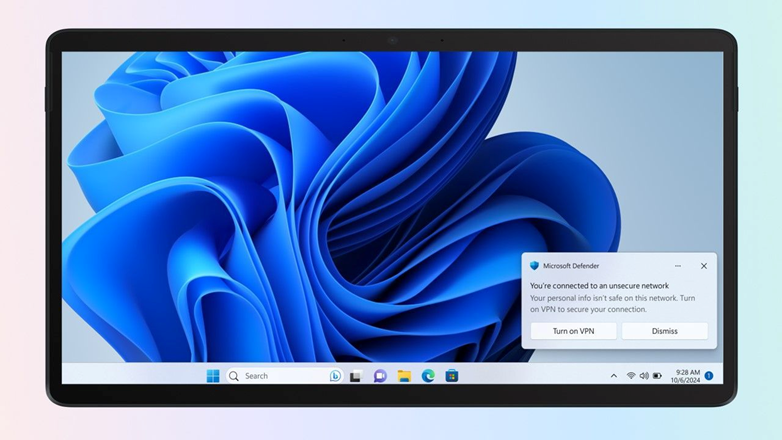This screenshot has height=440, width=782.
Task: Click the Wi-Fi network icon
Action: (x=631, y=376)
